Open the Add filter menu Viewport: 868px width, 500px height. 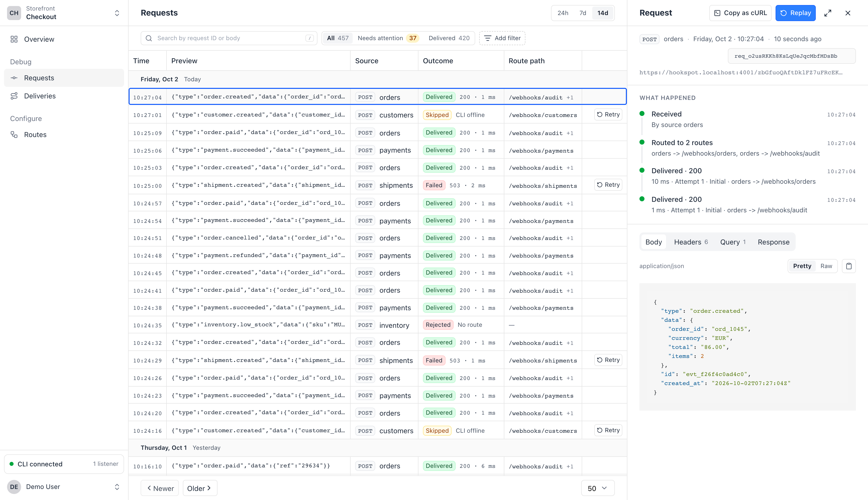click(502, 38)
